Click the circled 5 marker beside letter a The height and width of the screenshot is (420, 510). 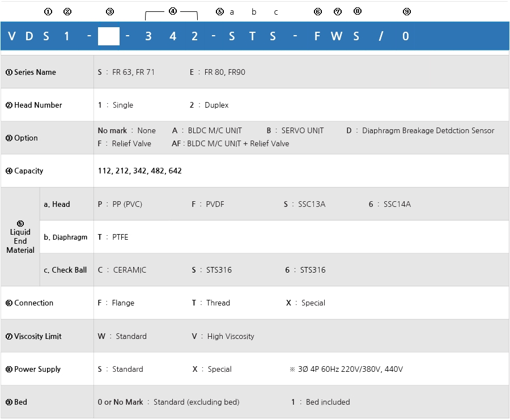tap(220, 11)
